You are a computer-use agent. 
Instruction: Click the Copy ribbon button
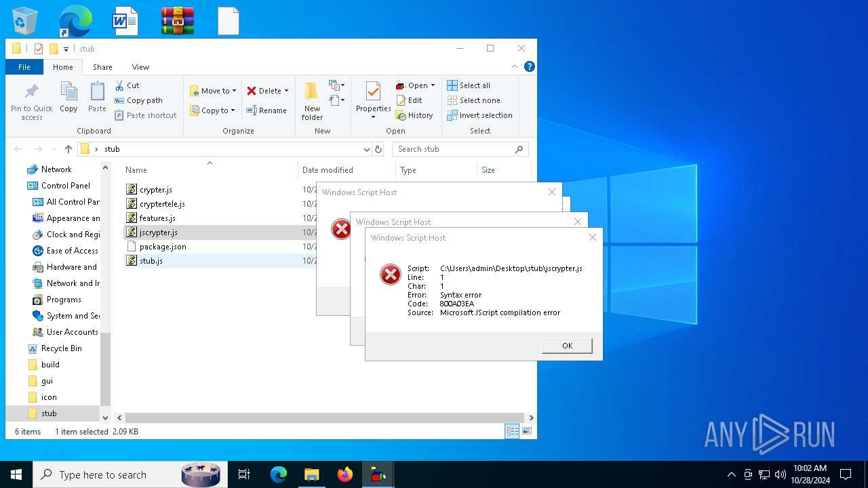pyautogui.click(x=68, y=97)
